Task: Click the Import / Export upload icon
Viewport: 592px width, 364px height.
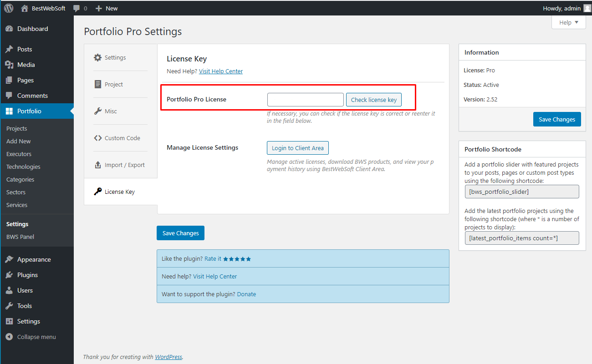Action: [97, 165]
